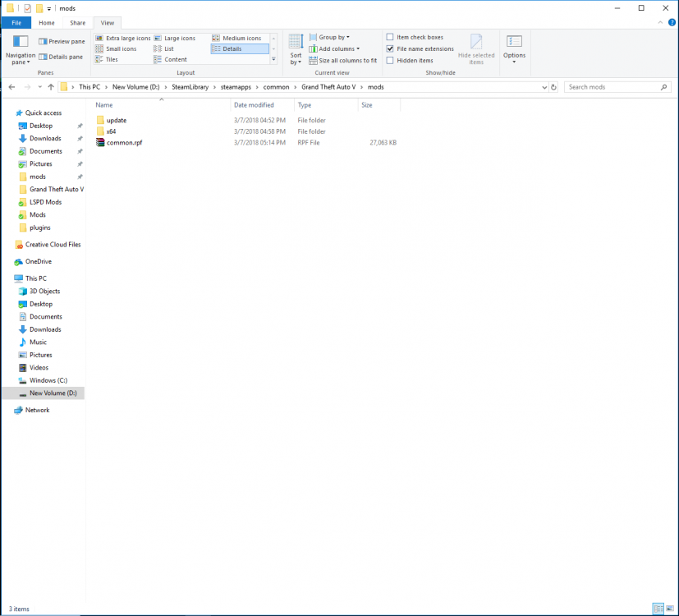The height and width of the screenshot is (616, 679).
Task: Open Group by dropdown
Action: (329, 37)
